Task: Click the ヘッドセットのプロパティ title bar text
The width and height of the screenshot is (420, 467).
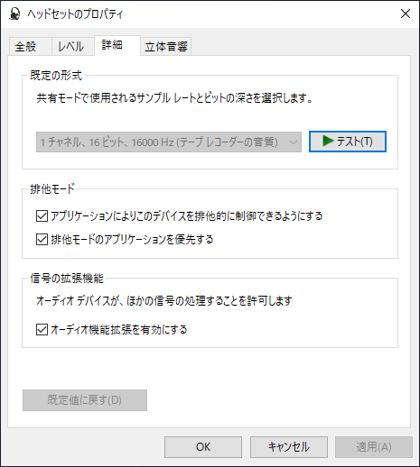Action: [x=75, y=14]
